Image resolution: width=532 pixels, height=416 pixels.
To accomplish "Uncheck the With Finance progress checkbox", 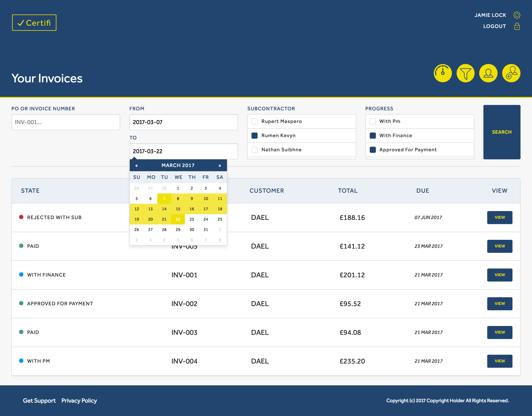I will coord(372,136).
